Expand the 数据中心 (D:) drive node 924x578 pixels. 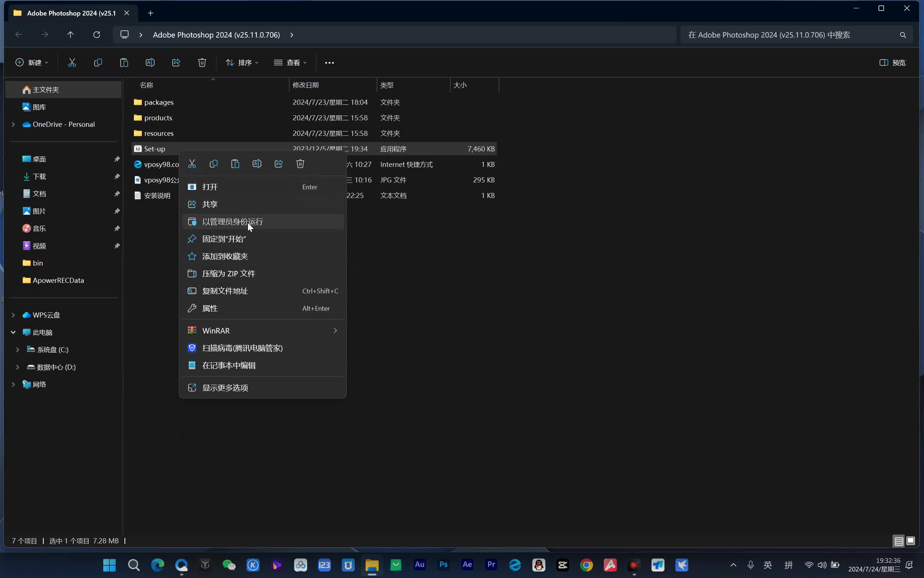coord(18,367)
